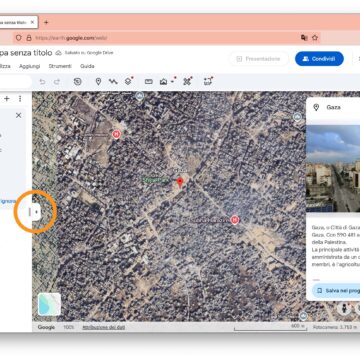The height and width of the screenshot is (360, 360).
Task: Bookmark the page with the star icon
Action: [x=315, y=38]
